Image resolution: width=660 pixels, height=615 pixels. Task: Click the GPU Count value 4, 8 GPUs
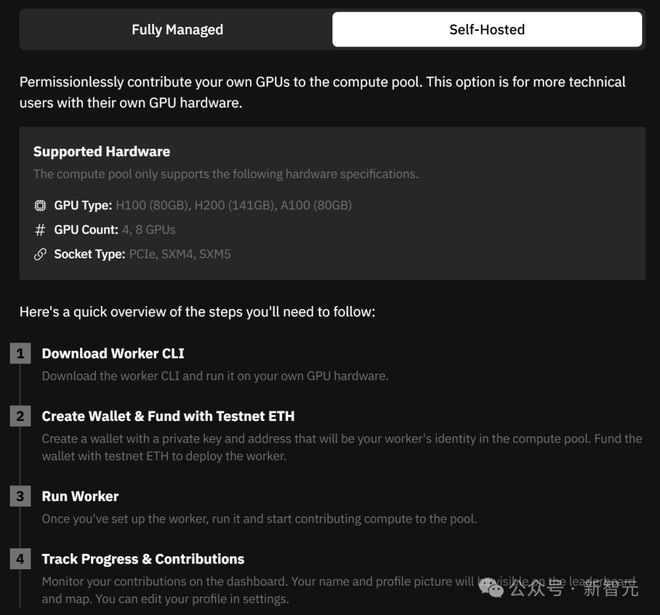coord(149,230)
